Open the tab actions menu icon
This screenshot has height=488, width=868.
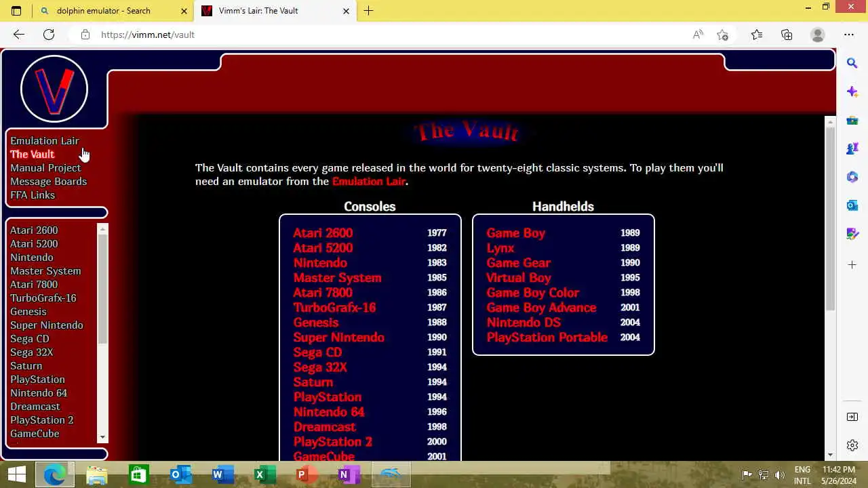pos(16,11)
